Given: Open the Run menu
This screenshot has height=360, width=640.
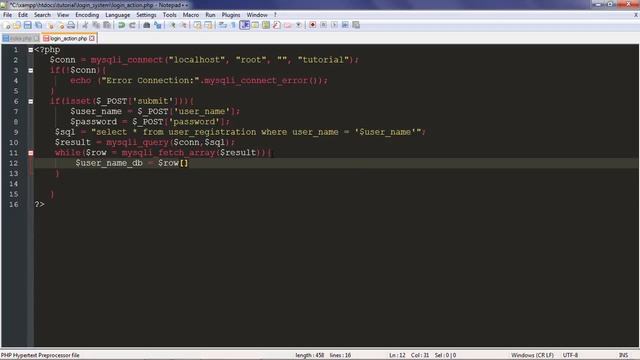Looking at the screenshot, I should 210,15.
